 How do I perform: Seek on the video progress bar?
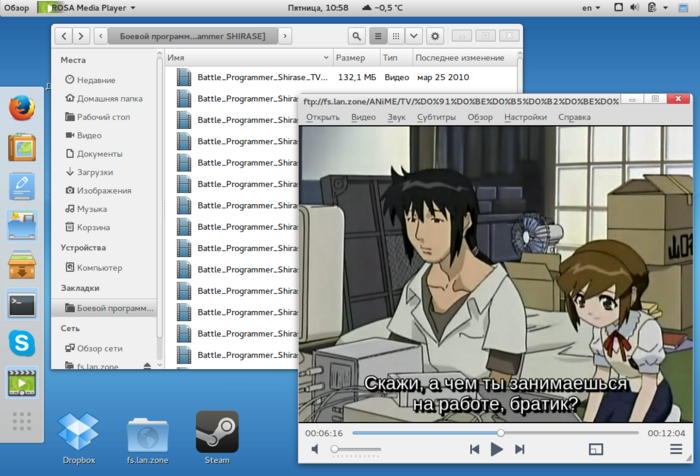(x=496, y=433)
